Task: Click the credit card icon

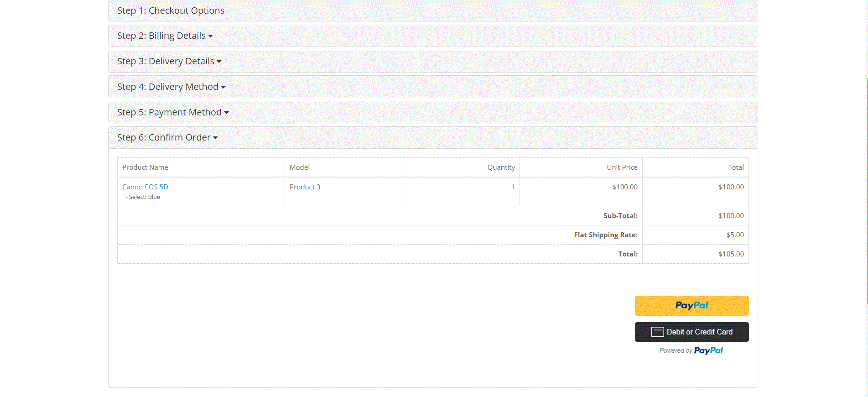Action: (x=657, y=332)
